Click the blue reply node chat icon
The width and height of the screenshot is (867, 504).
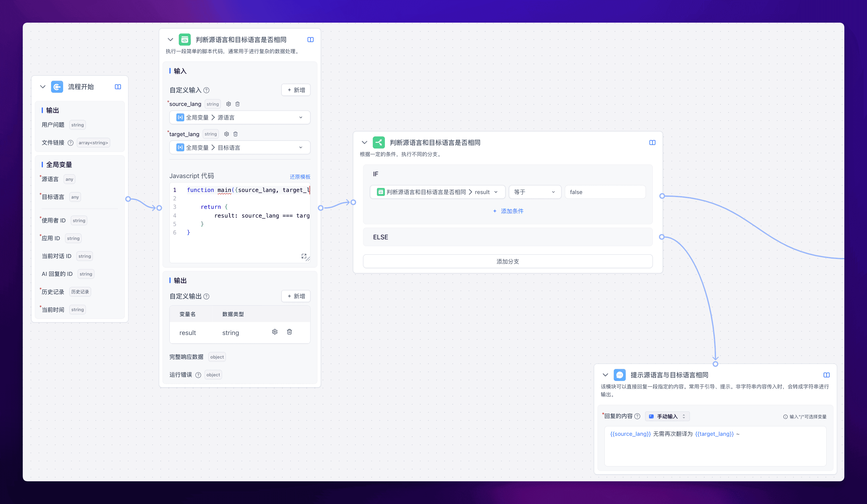(x=620, y=375)
